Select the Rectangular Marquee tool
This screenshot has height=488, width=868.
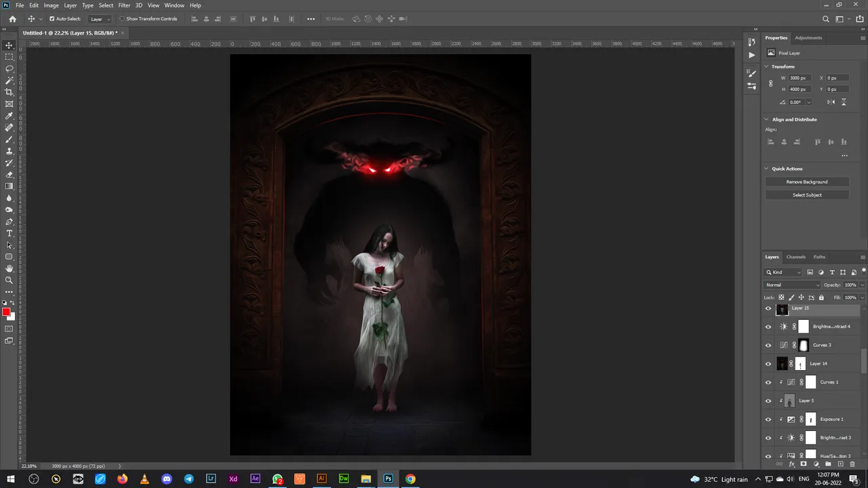(x=9, y=57)
